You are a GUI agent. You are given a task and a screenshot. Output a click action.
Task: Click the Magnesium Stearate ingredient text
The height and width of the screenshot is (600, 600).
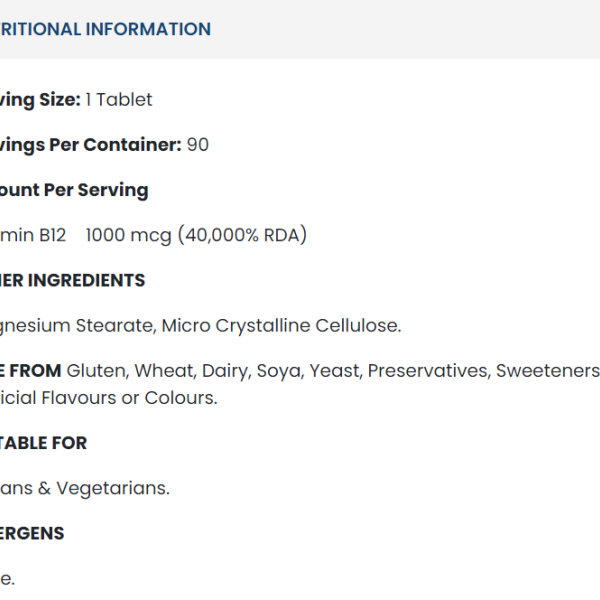pos(76,325)
